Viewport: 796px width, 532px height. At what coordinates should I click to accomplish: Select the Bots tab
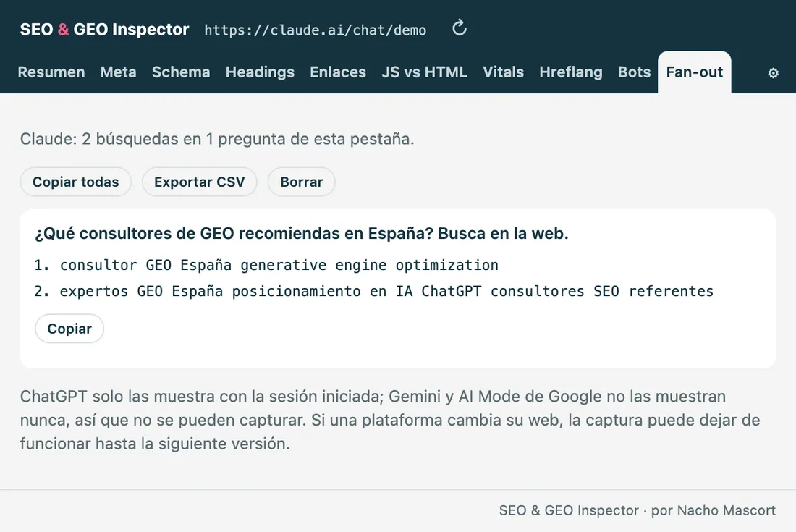pyautogui.click(x=634, y=72)
